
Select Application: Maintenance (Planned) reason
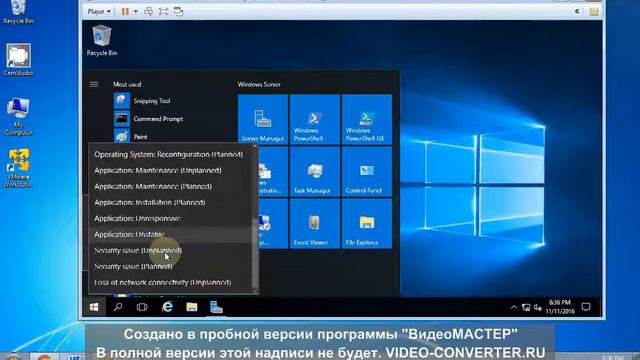pos(170,186)
